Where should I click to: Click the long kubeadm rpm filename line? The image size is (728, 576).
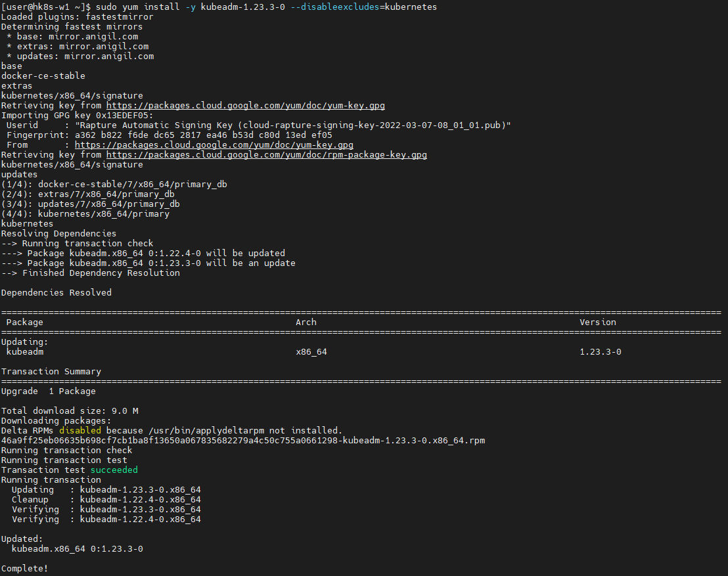(x=243, y=440)
